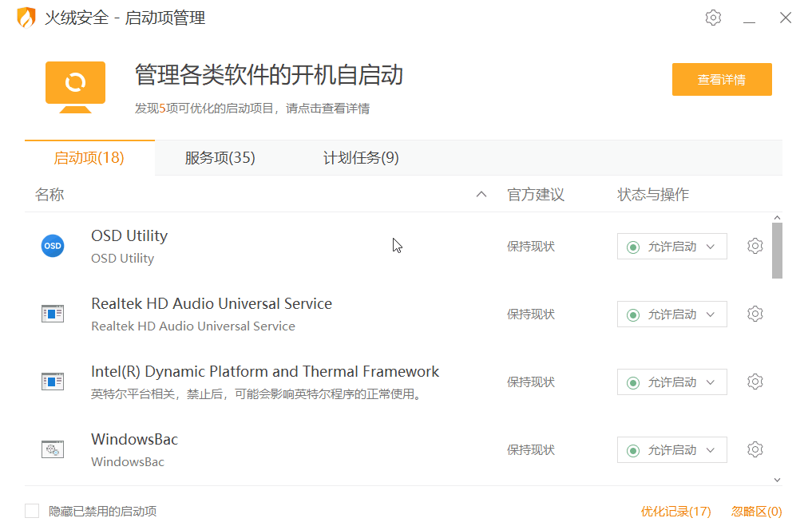
Task: Select Intel(R) Dynamic Platform and Thermal Framework
Action: point(265,371)
